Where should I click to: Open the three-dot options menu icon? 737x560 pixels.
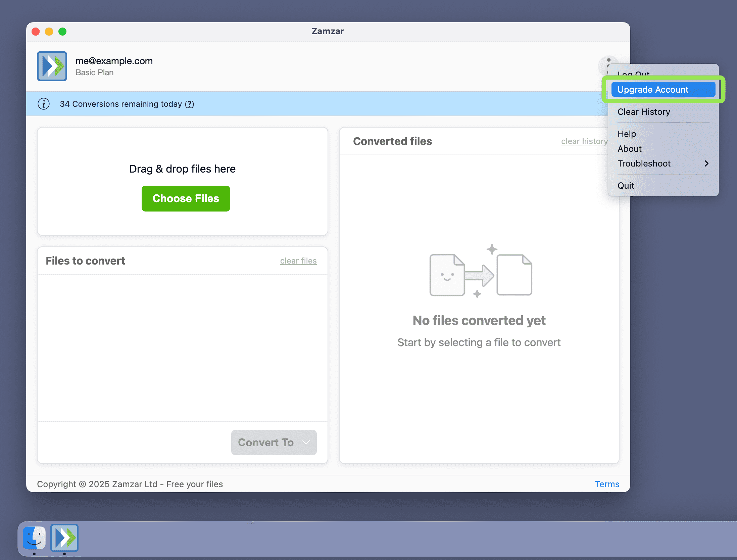point(608,60)
